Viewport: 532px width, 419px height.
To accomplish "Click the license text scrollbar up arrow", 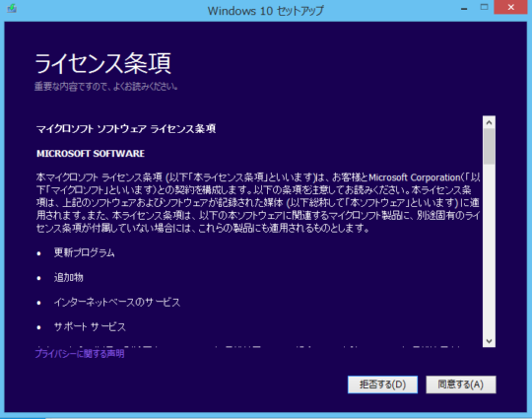I will click(x=489, y=122).
